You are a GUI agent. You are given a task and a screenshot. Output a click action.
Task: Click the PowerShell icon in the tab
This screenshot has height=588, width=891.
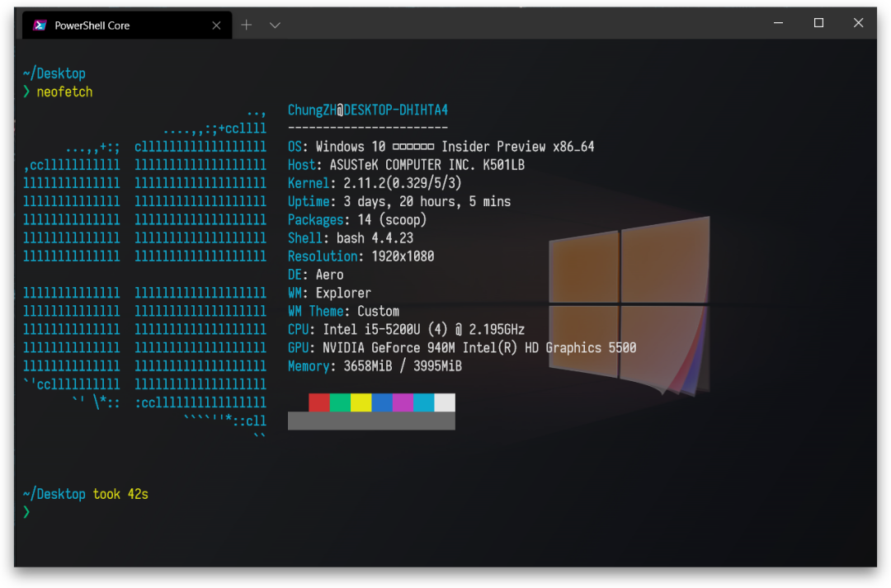point(39,26)
